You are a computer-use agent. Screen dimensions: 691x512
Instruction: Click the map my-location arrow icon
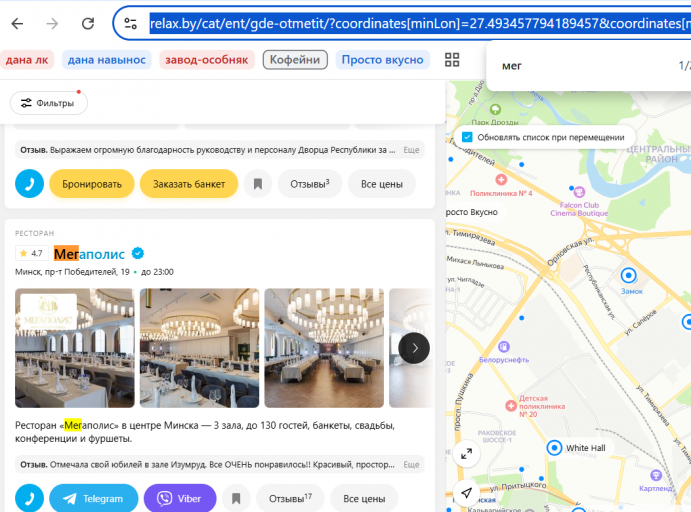click(x=466, y=492)
